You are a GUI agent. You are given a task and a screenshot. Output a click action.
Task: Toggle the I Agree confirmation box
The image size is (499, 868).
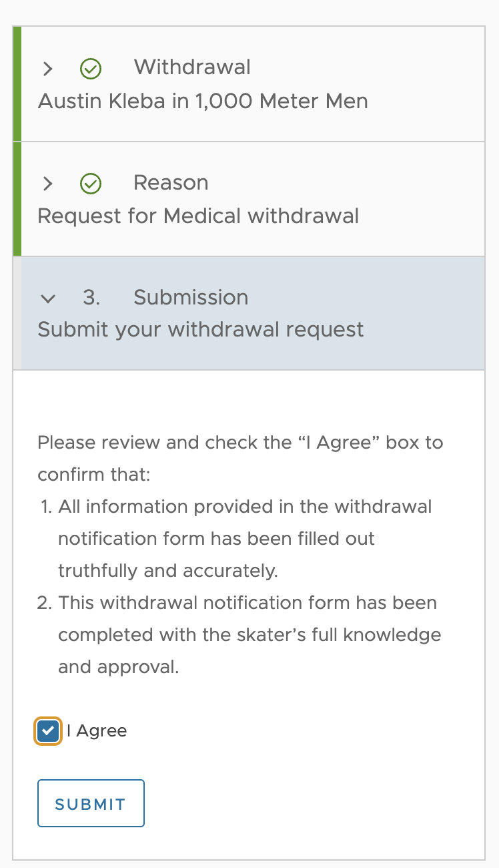47,731
